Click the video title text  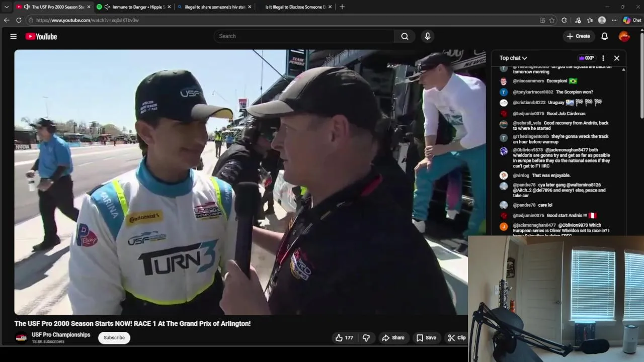point(132,323)
